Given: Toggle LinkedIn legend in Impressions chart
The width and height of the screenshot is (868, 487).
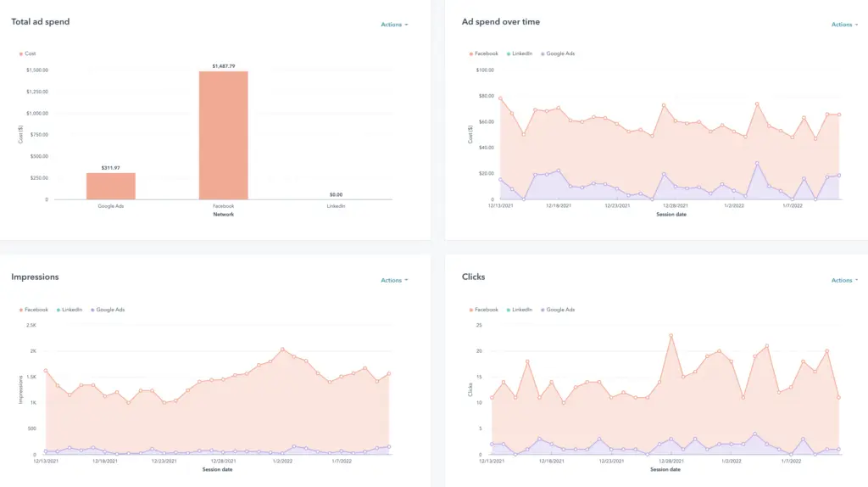Looking at the screenshot, I should tap(70, 310).
